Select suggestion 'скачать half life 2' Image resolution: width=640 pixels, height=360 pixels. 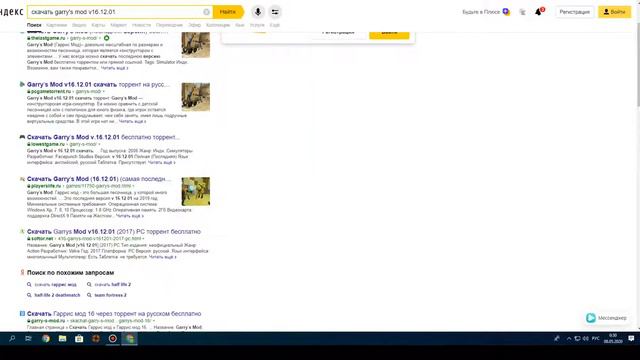pyautogui.click(x=113, y=284)
